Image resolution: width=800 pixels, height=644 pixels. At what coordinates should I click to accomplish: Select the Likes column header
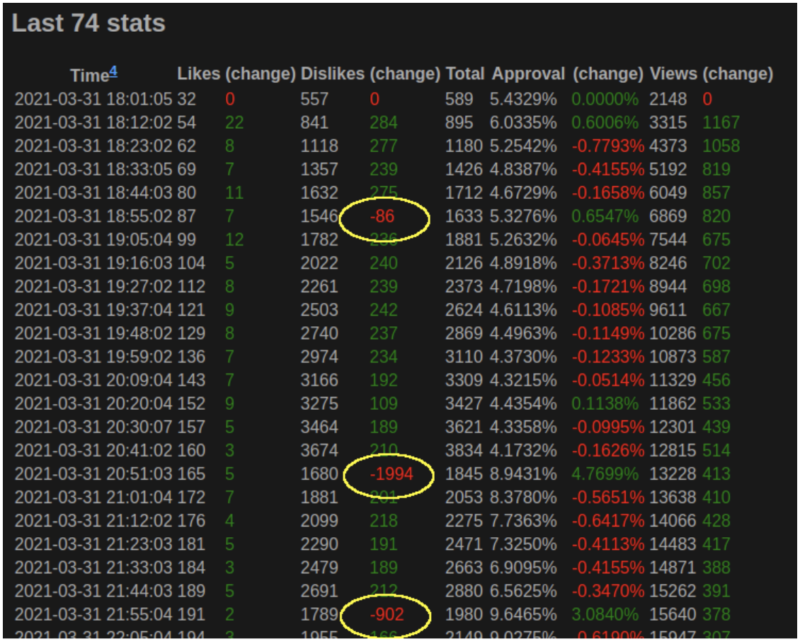point(199,74)
